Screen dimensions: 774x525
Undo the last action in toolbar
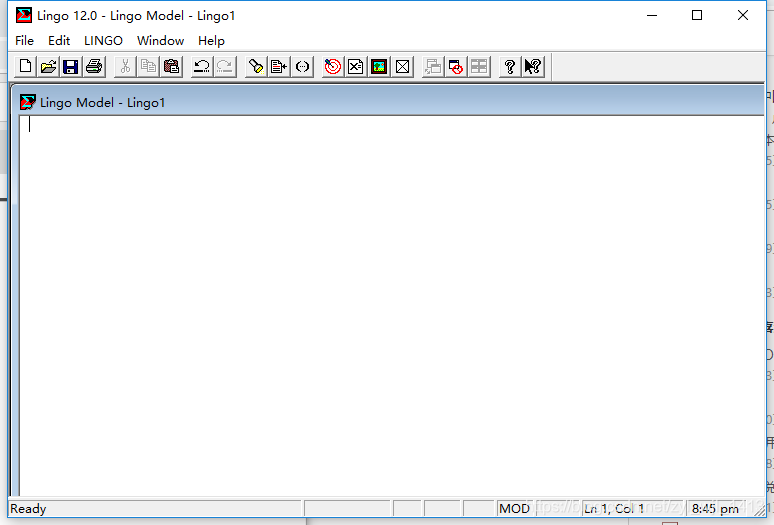[202, 66]
